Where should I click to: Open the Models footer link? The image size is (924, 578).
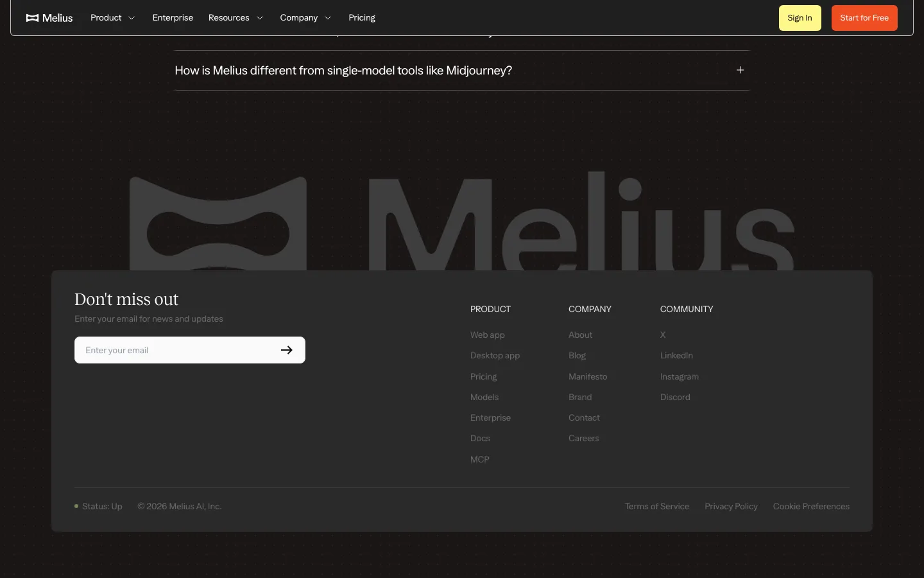click(x=484, y=397)
